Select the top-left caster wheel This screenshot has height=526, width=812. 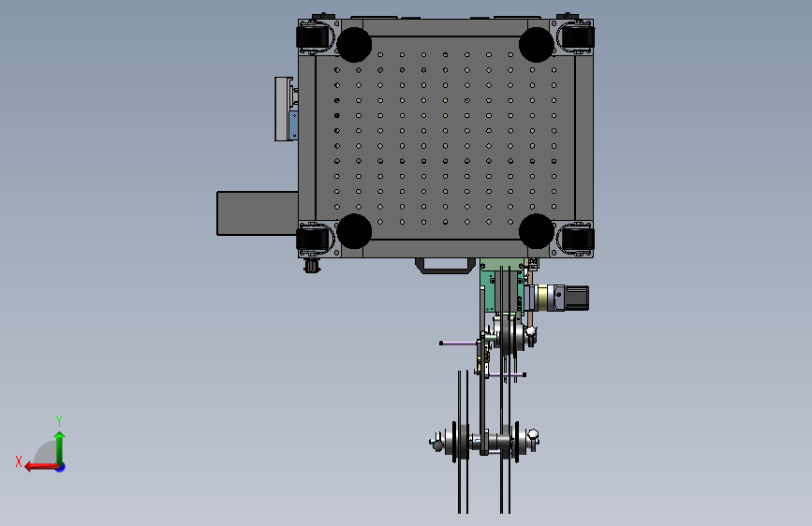point(313,37)
